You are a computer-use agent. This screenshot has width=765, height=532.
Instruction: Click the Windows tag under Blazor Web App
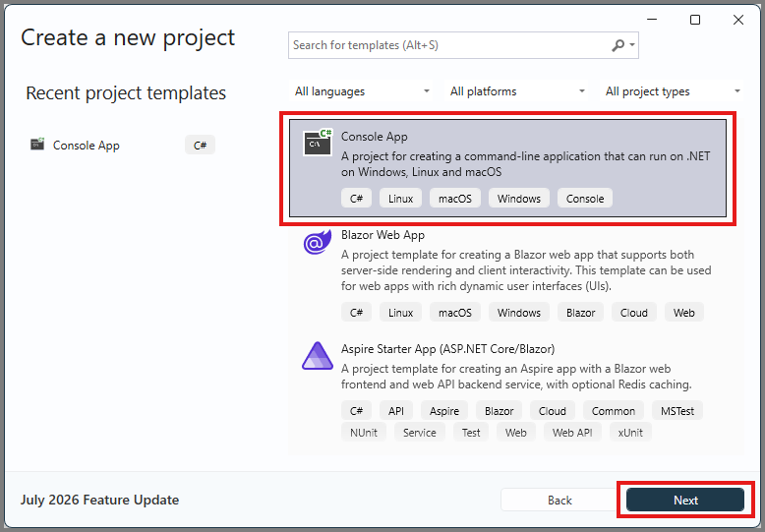point(518,313)
